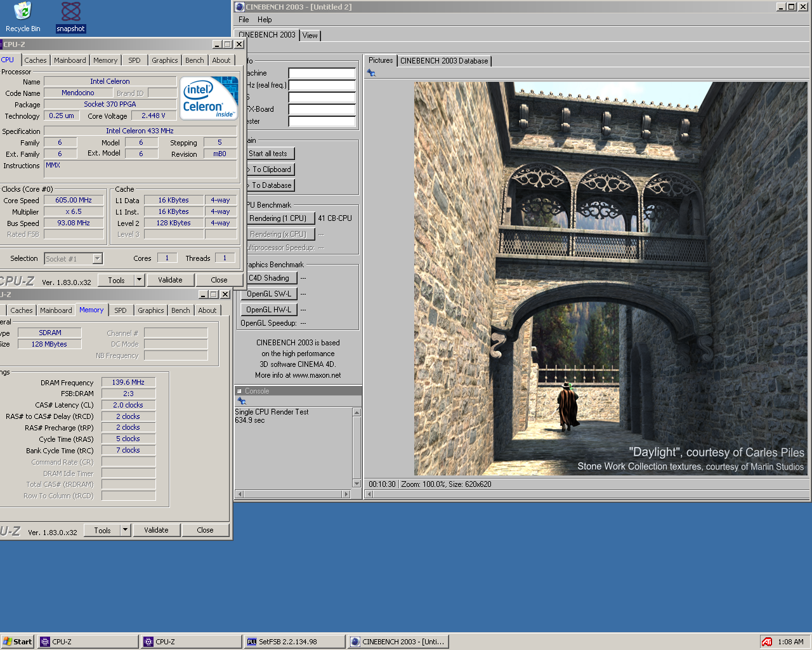Click the ATI tray icon
The height and width of the screenshot is (650, 812).
(x=767, y=642)
